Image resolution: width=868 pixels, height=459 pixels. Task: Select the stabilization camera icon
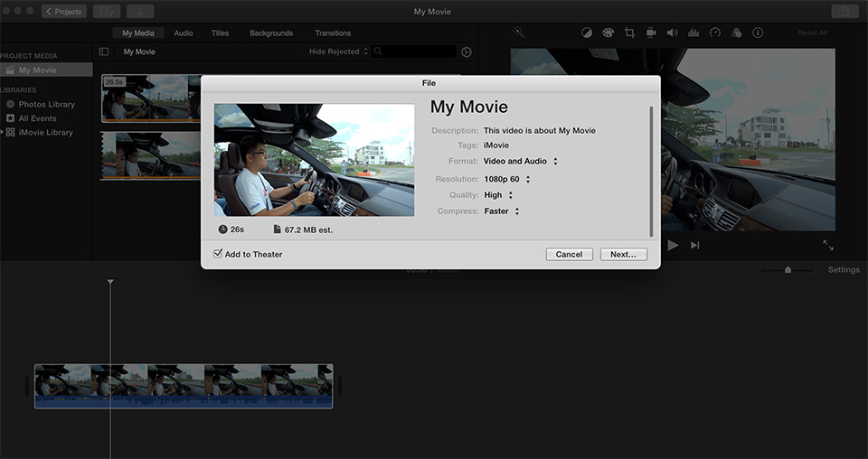[x=651, y=33]
